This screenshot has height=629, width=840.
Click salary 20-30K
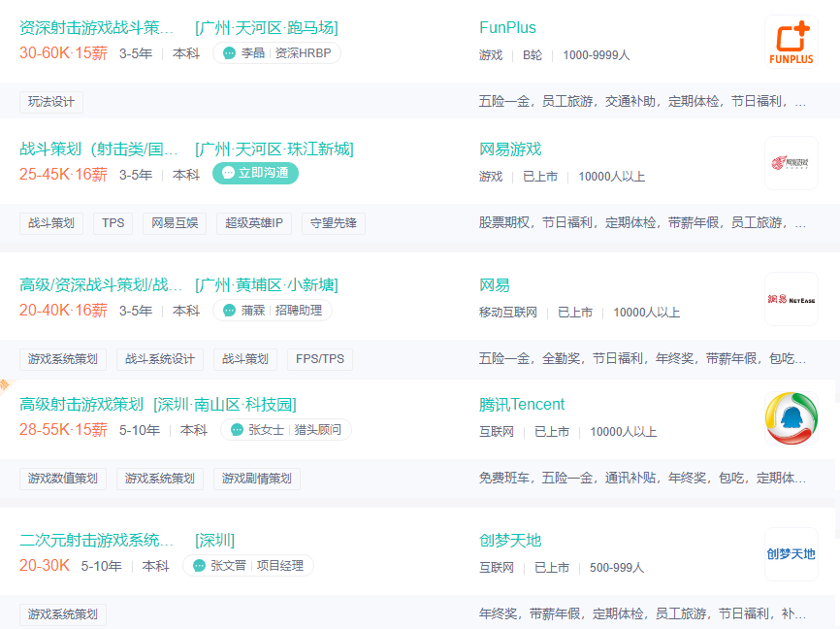point(45,566)
